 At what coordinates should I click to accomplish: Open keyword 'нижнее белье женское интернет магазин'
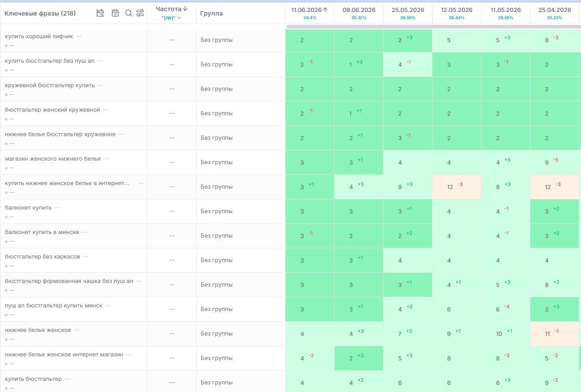pos(64,355)
